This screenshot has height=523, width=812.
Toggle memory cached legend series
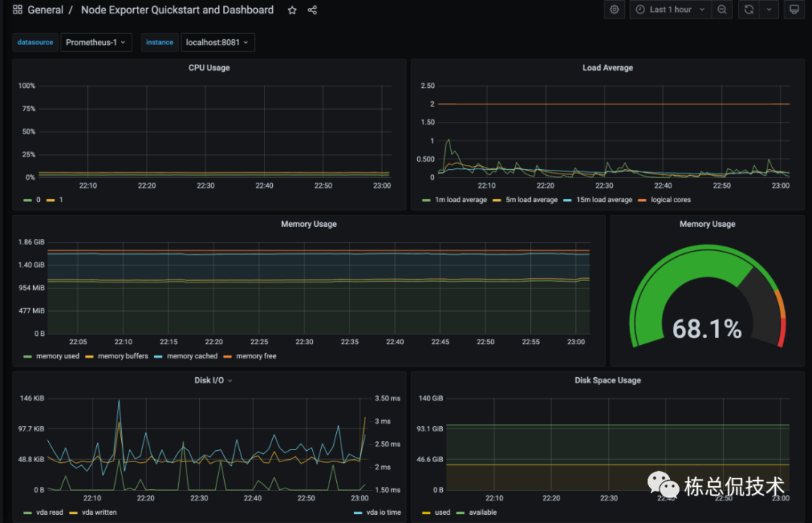(x=186, y=356)
